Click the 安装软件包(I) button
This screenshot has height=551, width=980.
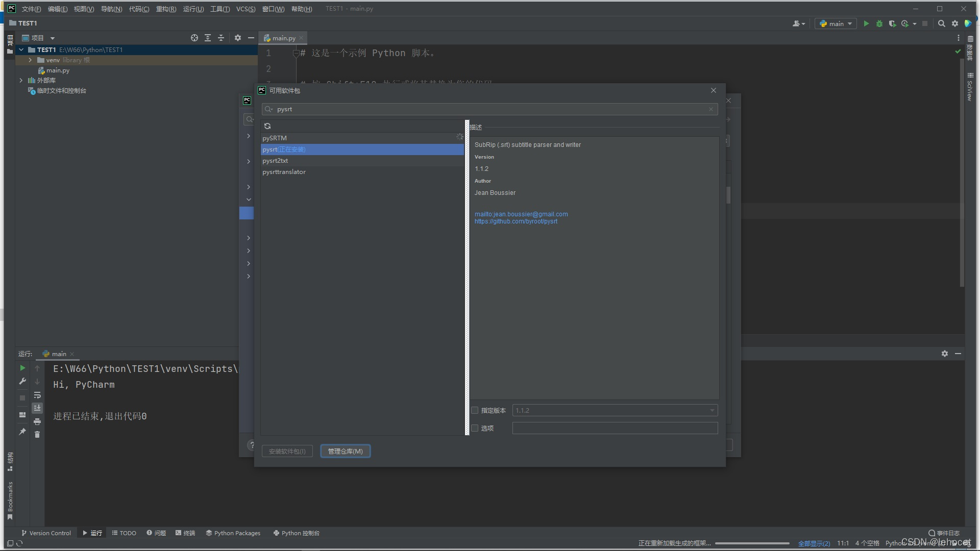coord(287,451)
